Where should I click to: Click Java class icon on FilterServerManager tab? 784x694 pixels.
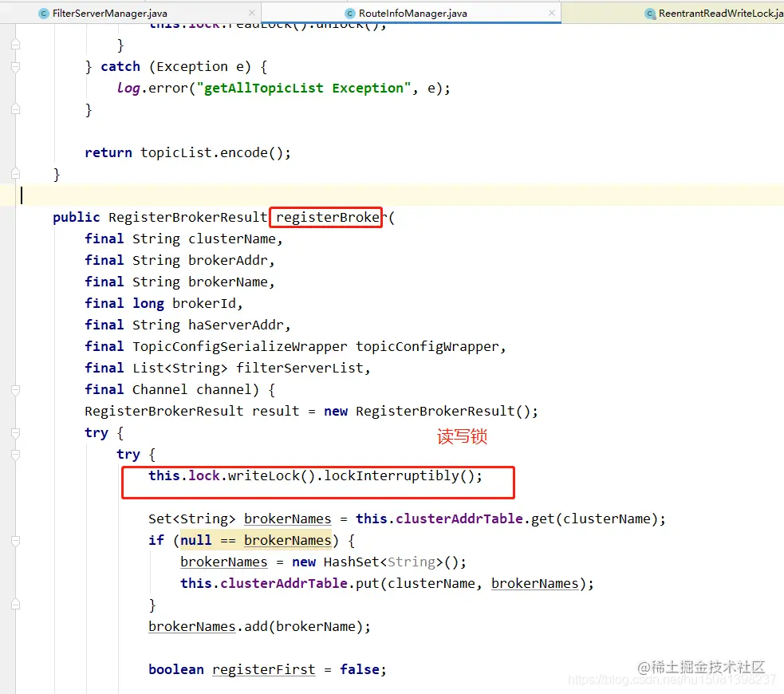point(44,14)
